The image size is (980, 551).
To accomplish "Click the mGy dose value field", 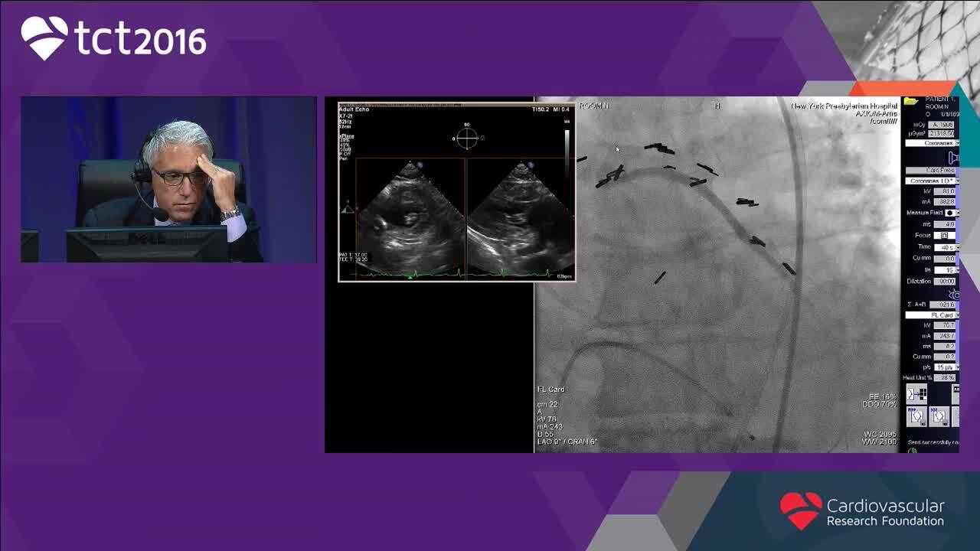I will [x=941, y=125].
